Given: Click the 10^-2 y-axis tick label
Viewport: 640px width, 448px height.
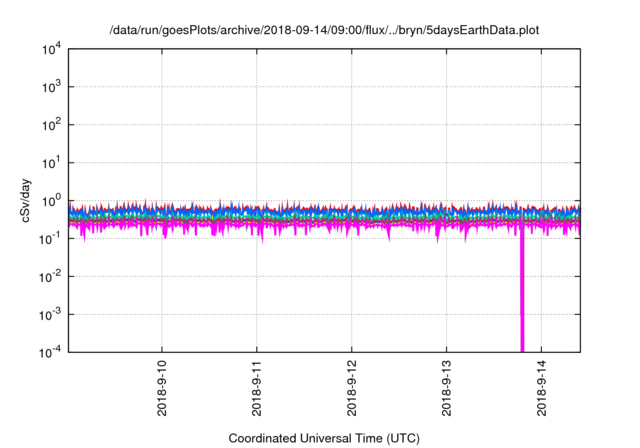Looking at the screenshot, I should 51,277.
